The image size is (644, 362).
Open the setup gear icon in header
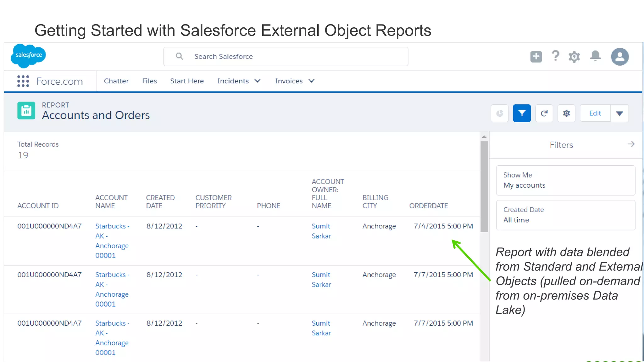574,57
